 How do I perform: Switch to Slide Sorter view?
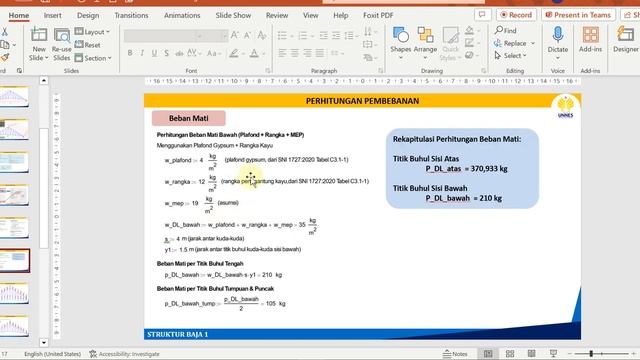(510, 353)
